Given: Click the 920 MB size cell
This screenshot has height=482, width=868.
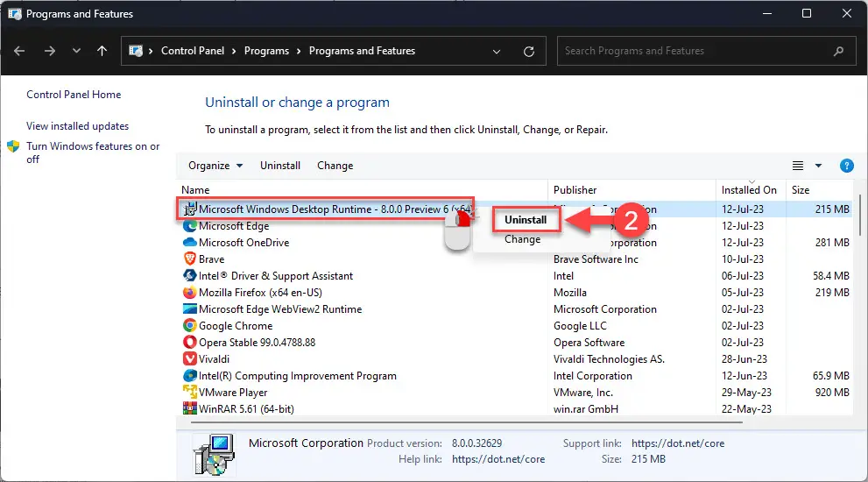Looking at the screenshot, I should click(832, 393).
